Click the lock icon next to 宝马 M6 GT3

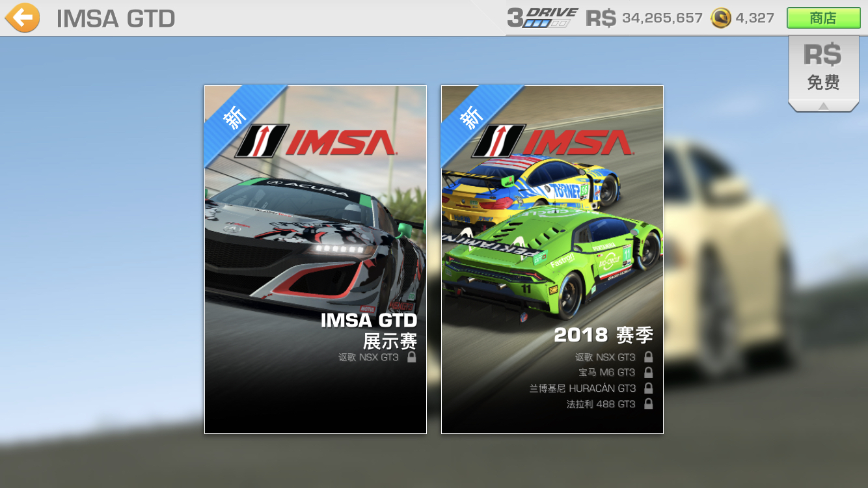(648, 372)
